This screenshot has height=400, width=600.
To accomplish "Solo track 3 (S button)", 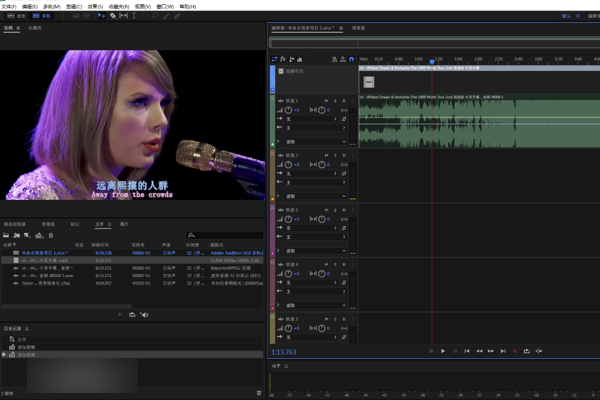I will [x=335, y=210].
